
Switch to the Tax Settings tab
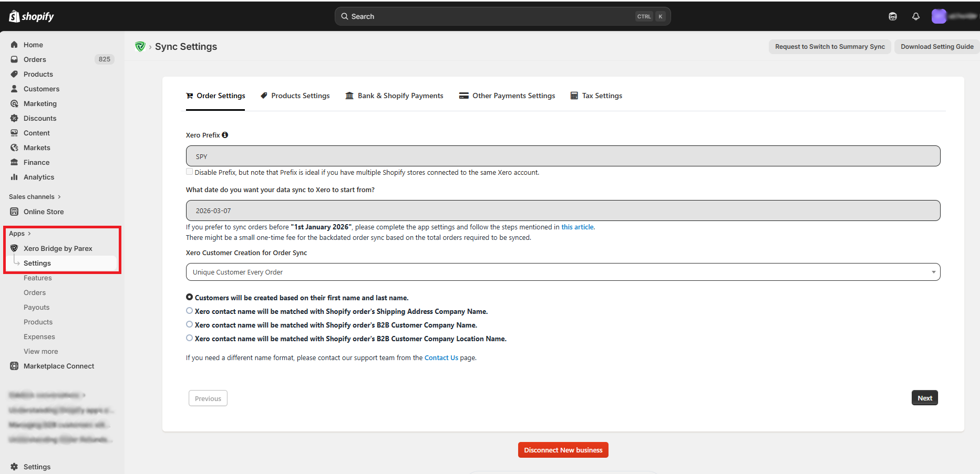(x=596, y=96)
